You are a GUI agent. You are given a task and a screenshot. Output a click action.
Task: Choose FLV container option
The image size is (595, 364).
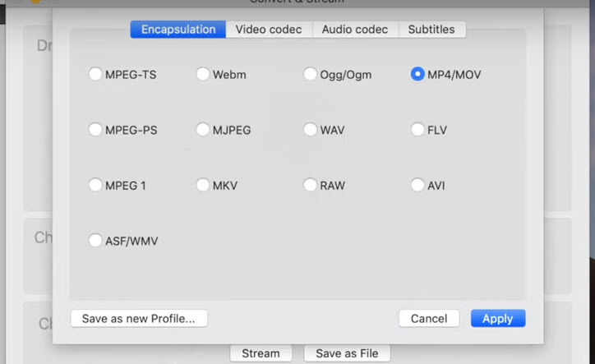coord(417,130)
